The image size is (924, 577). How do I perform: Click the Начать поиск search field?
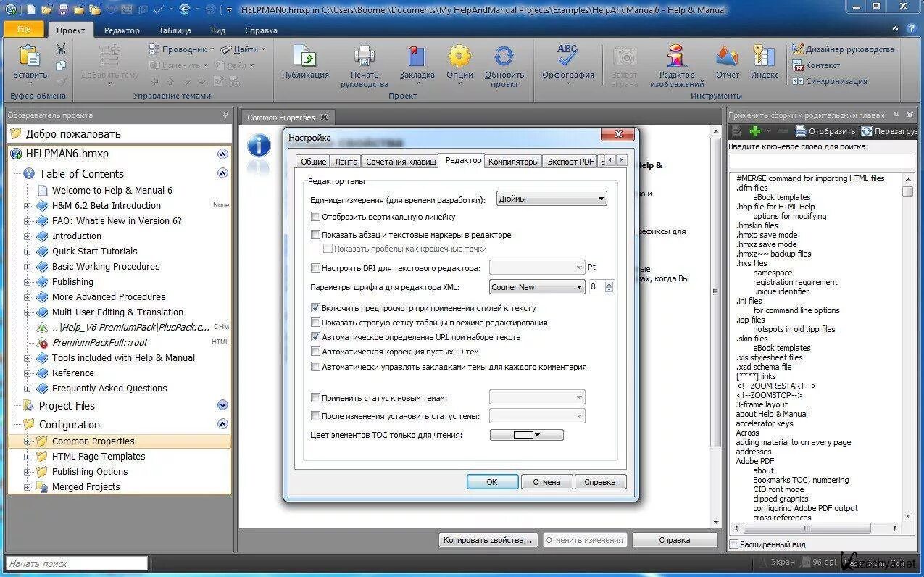(77, 563)
